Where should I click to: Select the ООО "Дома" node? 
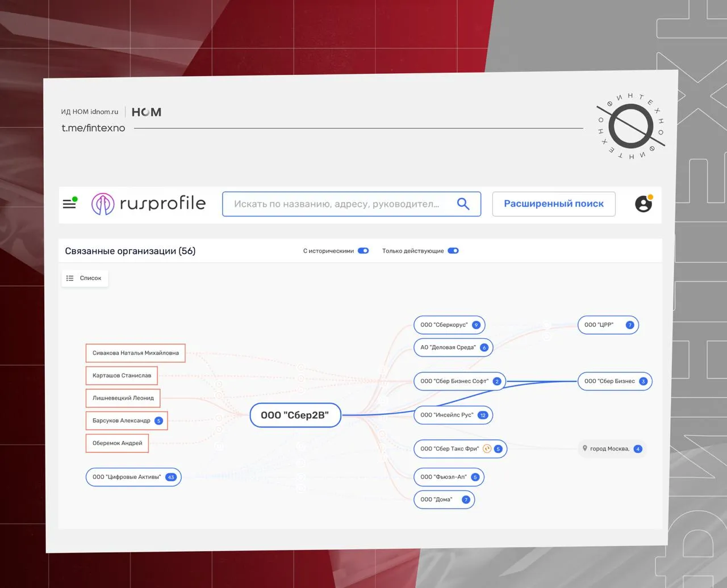(x=444, y=500)
